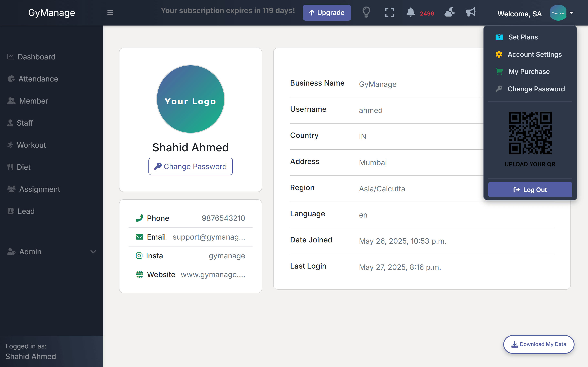Open notifications bell icon
This screenshot has width=588, height=367.
point(410,12)
